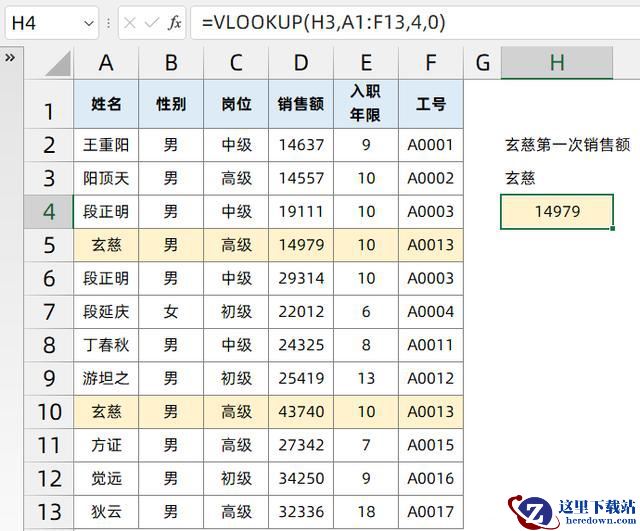Click header cell 销售额
640x531 pixels.
[x=301, y=104]
